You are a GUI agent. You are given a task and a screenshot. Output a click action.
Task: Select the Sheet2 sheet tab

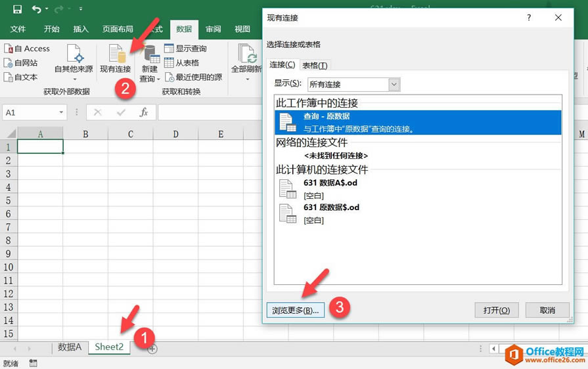(109, 347)
